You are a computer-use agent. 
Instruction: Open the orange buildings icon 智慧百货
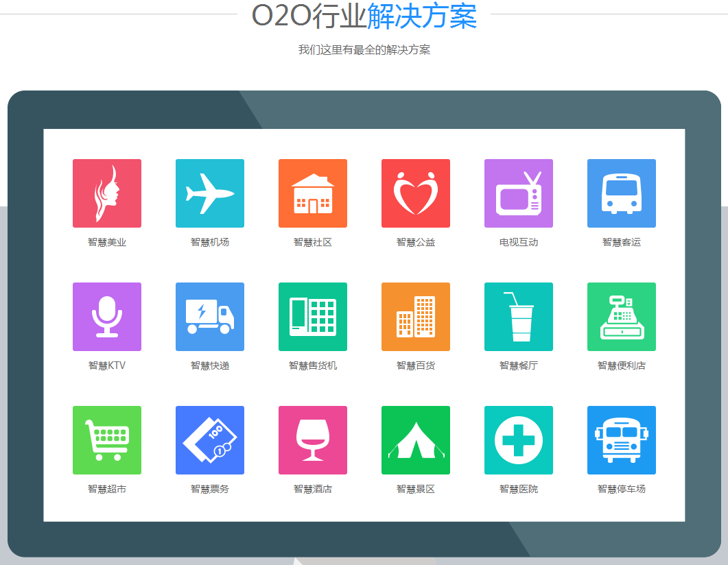point(416,317)
